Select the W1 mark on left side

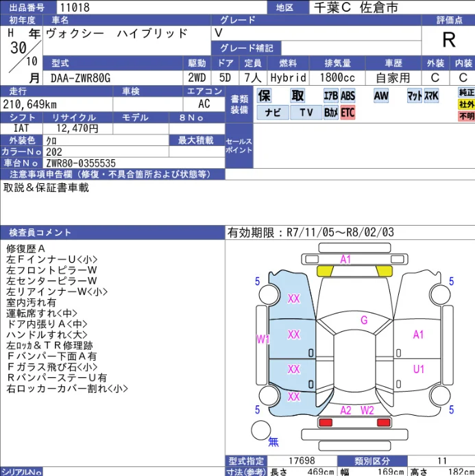(x=263, y=339)
